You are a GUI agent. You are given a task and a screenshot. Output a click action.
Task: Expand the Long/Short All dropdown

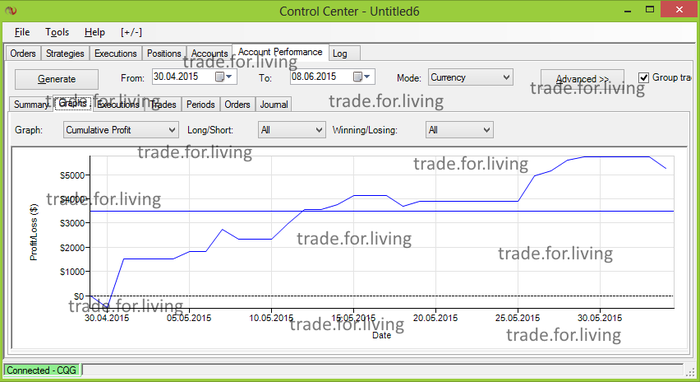click(x=319, y=130)
